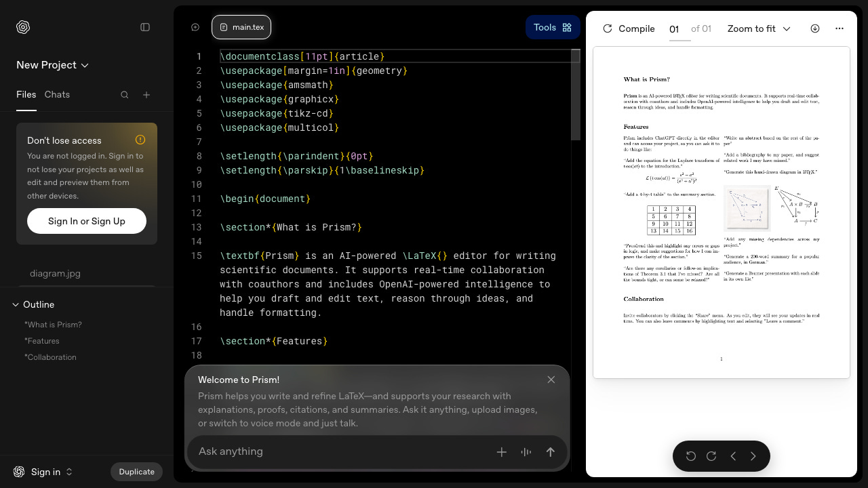Collapse the sidebar panel toggle
Viewport: 868px width, 488px height.
coord(145,27)
